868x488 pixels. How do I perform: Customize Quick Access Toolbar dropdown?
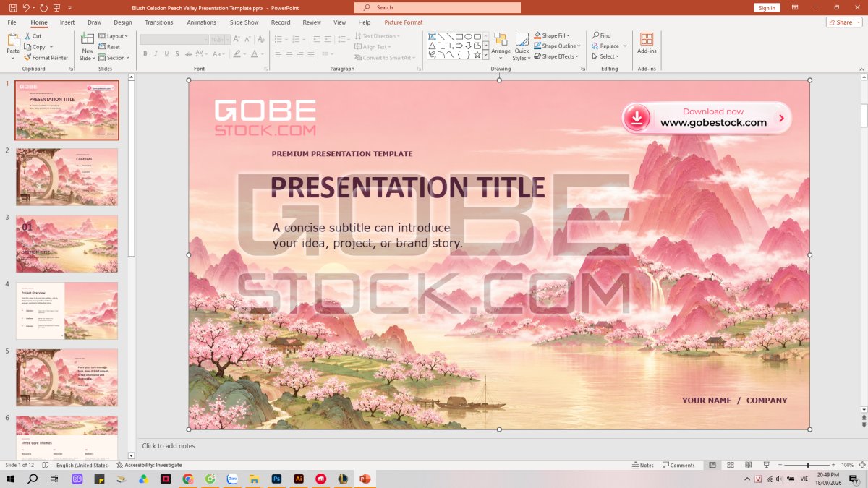[70, 8]
